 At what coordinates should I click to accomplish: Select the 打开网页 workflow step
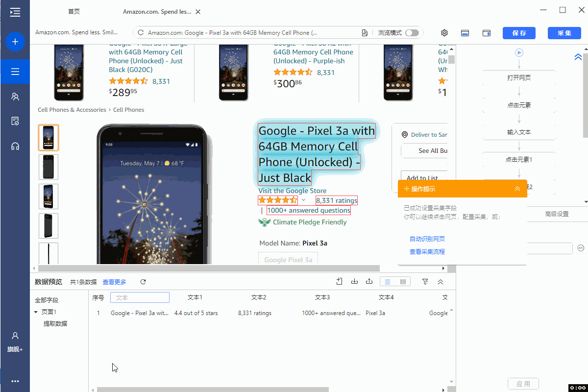click(519, 77)
